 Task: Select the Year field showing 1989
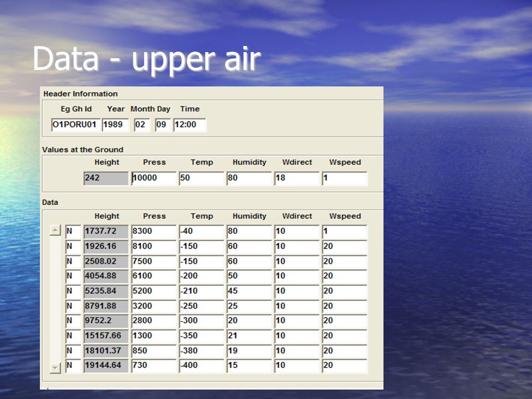(x=115, y=125)
